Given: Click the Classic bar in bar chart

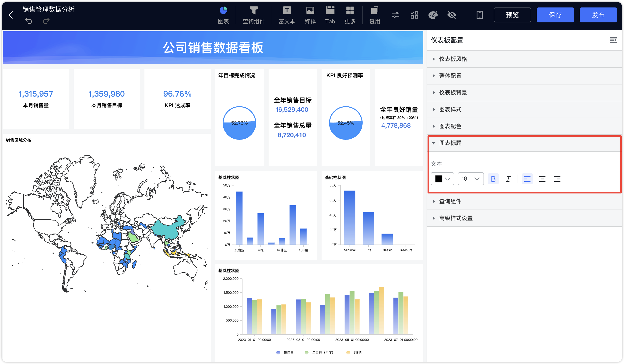Looking at the screenshot, I should pyautogui.click(x=387, y=239).
